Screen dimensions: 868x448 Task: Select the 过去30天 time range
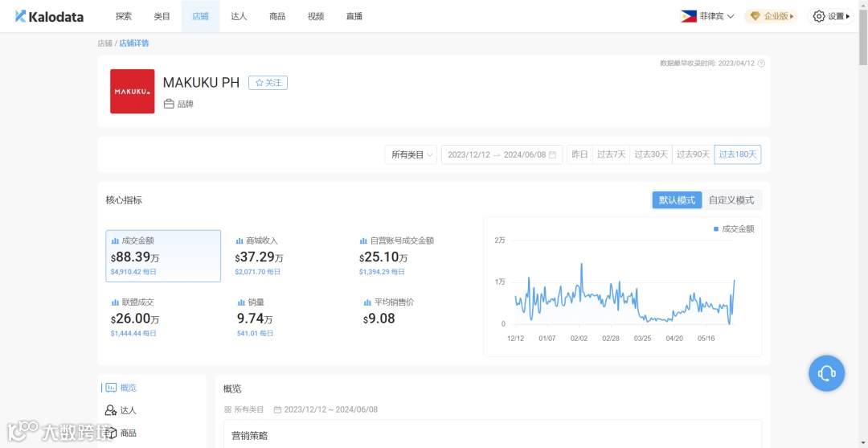pyautogui.click(x=651, y=154)
